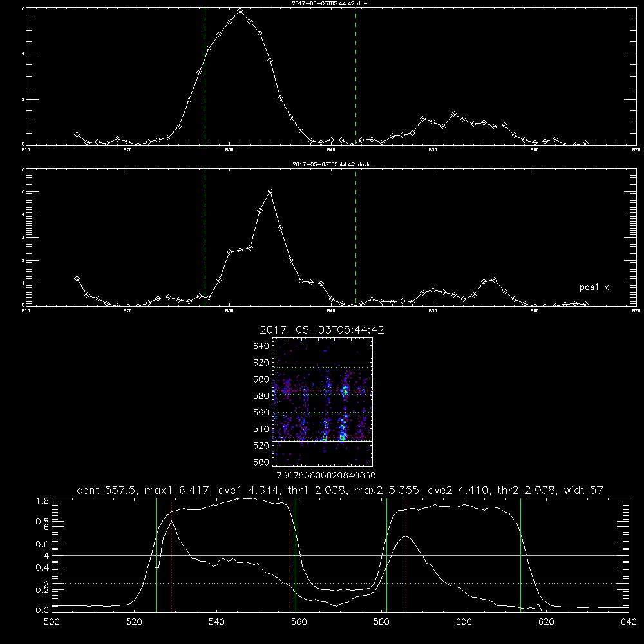This screenshot has width=644, height=644.
Task: Click the dawn plot title text
Action: coord(331,3)
